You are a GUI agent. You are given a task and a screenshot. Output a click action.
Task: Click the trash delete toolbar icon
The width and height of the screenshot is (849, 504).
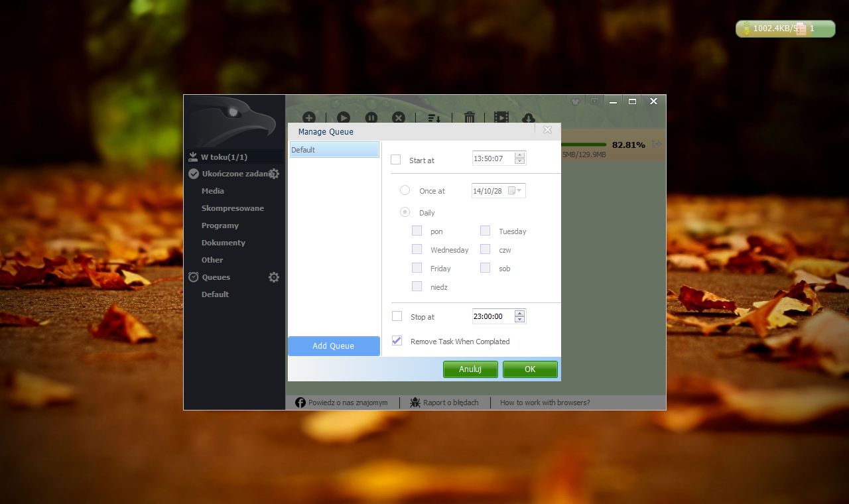click(x=470, y=117)
